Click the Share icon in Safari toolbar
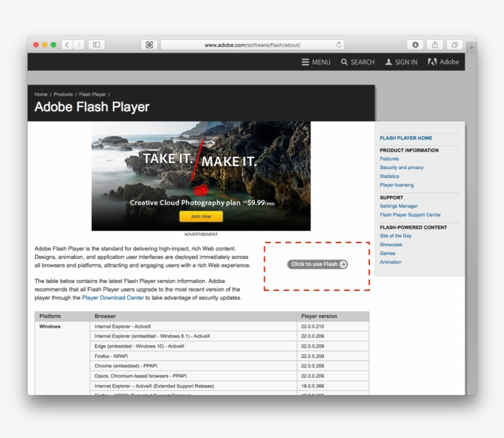Image resolution: width=504 pixels, height=438 pixels. point(435,45)
